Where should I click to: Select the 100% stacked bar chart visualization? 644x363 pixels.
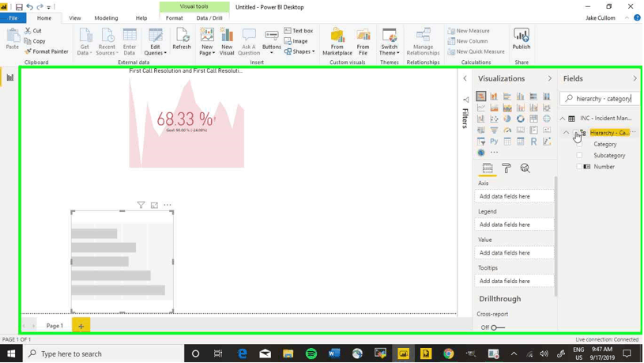(533, 96)
